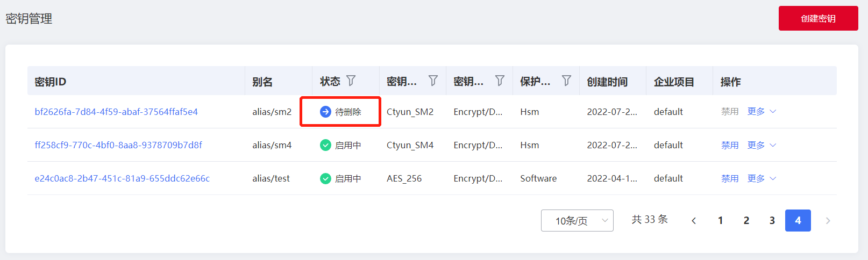Open key ff258cf9-770c-4bf0-8aa8-9378709b7d8f
Image resolution: width=868 pixels, height=260 pixels.
coord(118,145)
